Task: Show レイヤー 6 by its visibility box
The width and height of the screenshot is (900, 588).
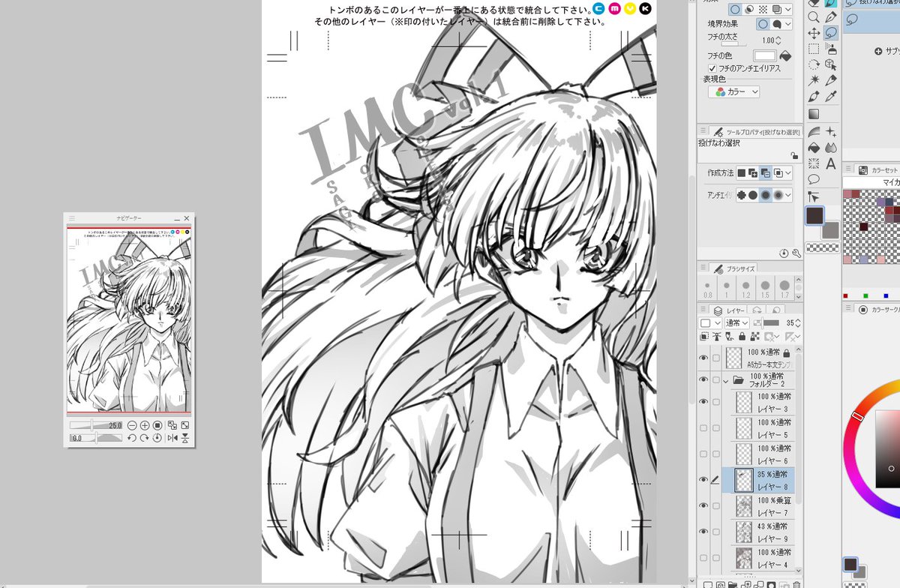Action: pyautogui.click(x=703, y=454)
